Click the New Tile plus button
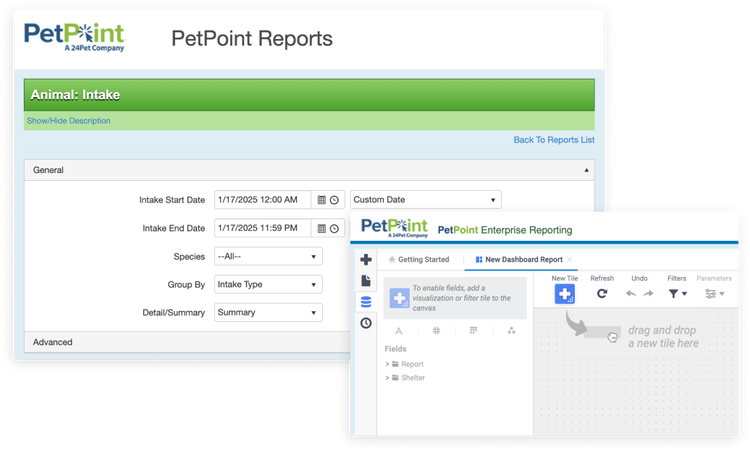This screenshot has height=452, width=750. [x=564, y=294]
